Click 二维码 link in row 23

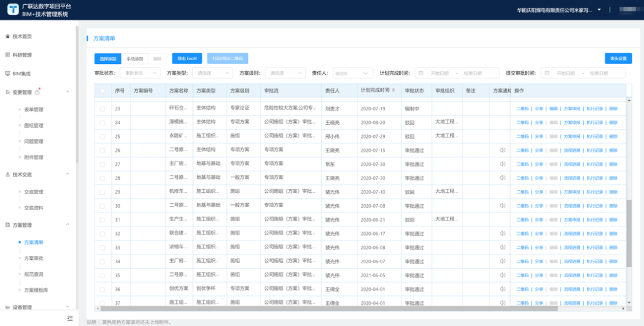[522, 109]
